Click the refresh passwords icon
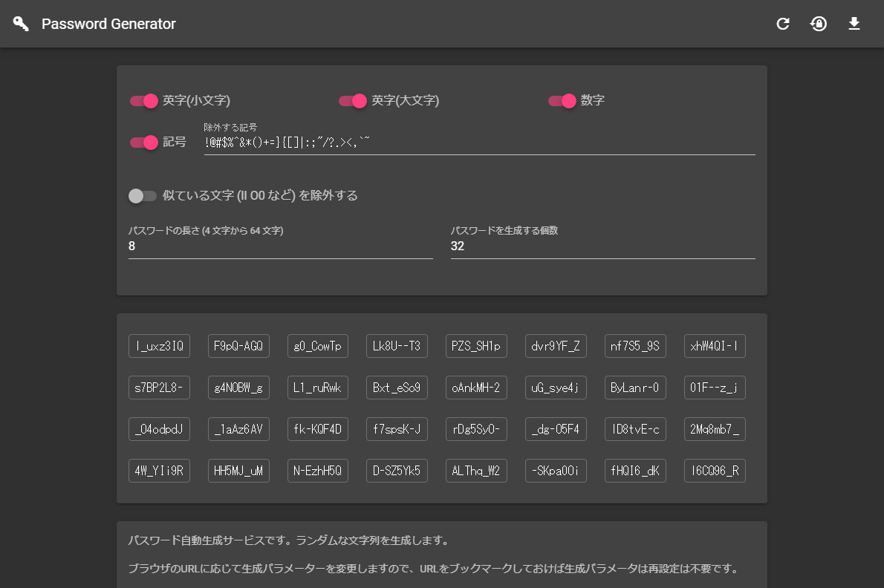 click(783, 24)
